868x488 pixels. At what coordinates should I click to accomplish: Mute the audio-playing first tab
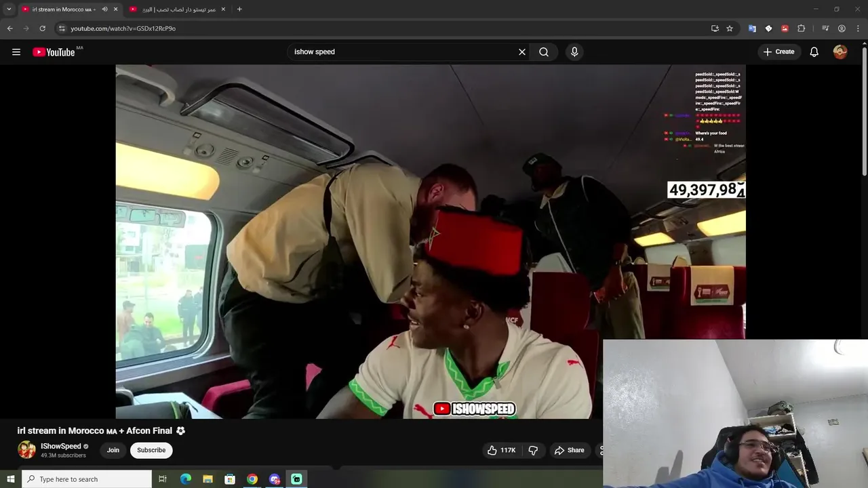[104, 9]
